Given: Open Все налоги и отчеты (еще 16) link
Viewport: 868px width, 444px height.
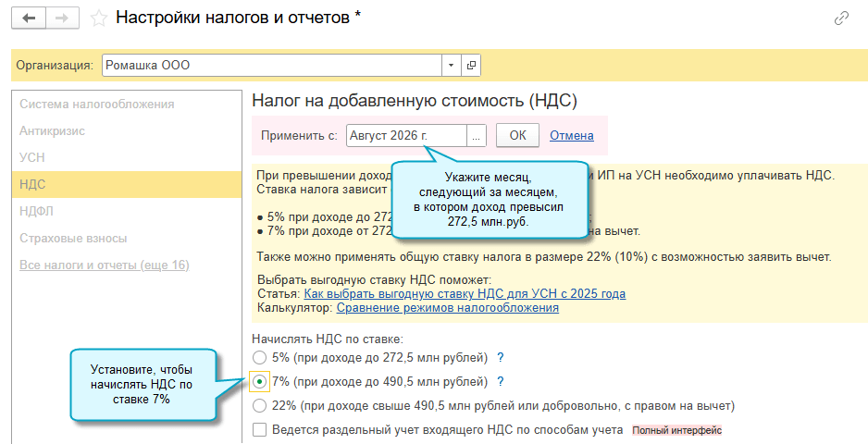Looking at the screenshot, I should coord(104,265).
